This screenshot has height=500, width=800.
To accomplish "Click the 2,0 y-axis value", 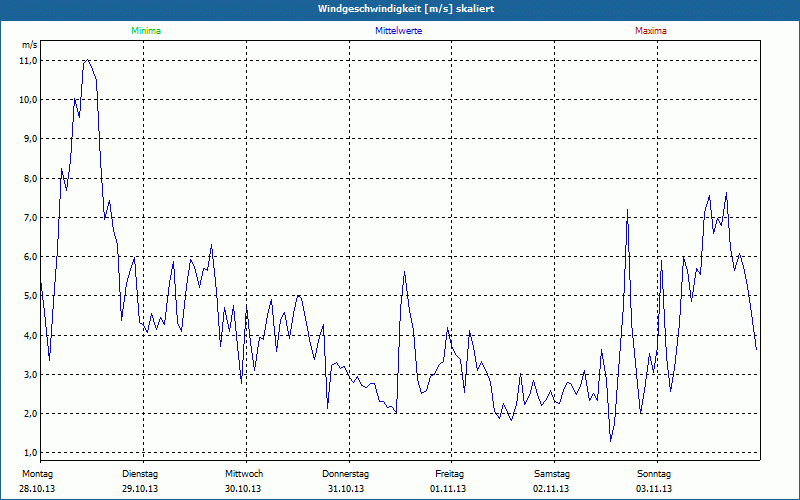I will pyautogui.click(x=29, y=414).
